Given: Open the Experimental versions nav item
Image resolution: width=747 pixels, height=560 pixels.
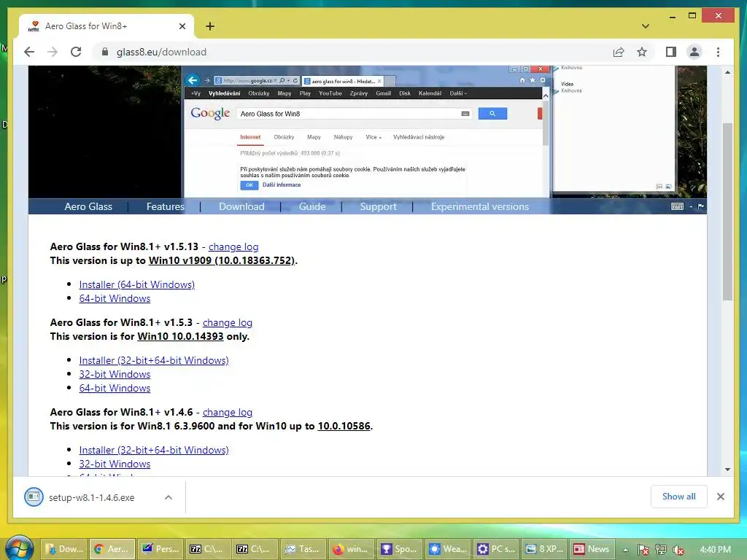Looking at the screenshot, I should [480, 206].
